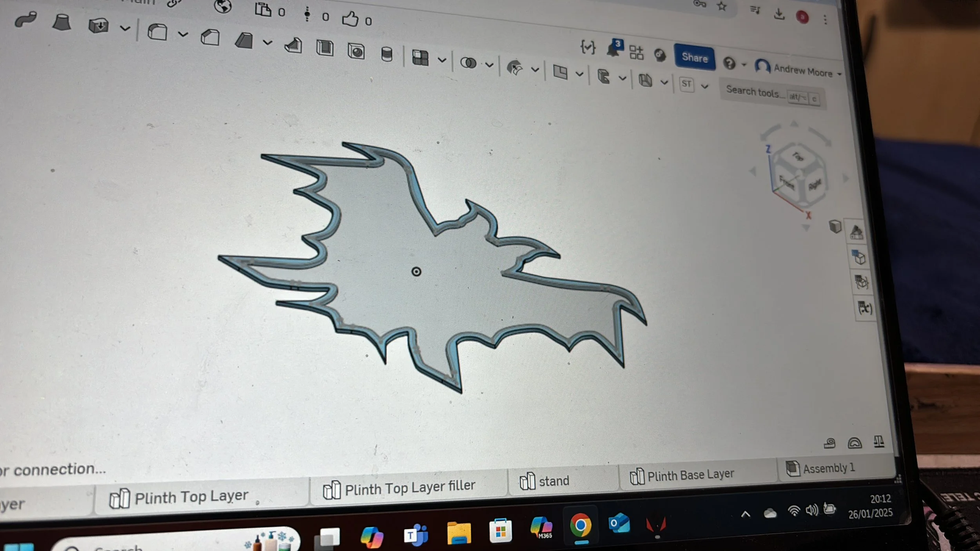Open Outlook from the Windows taskbar
The image size is (980, 551).
619,524
